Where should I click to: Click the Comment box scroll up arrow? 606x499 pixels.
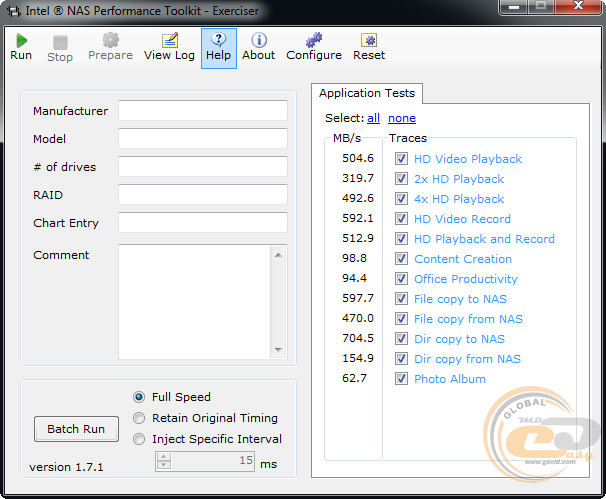point(278,255)
